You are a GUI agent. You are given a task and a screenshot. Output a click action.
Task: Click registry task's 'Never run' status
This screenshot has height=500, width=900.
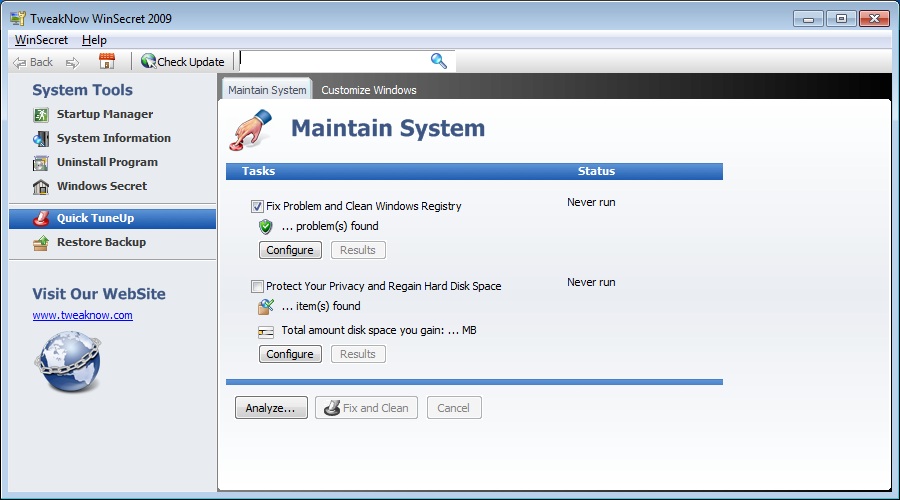[x=591, y=203]
